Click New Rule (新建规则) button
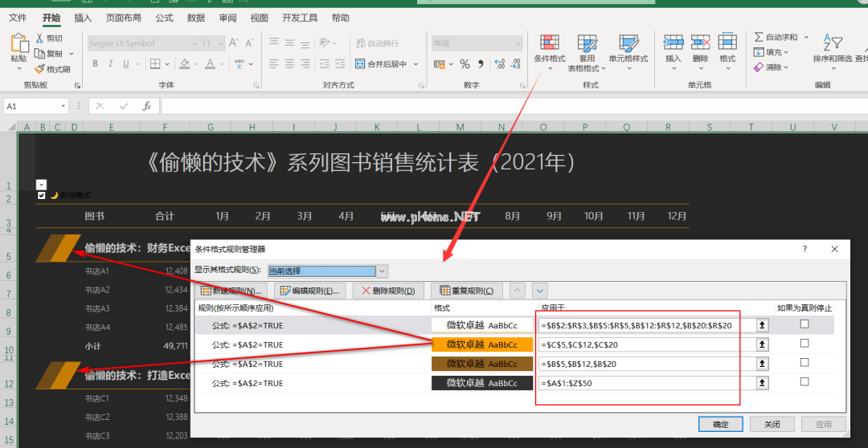Image resolution: width=868 pixels, height=448 pixels. [231, 291]
